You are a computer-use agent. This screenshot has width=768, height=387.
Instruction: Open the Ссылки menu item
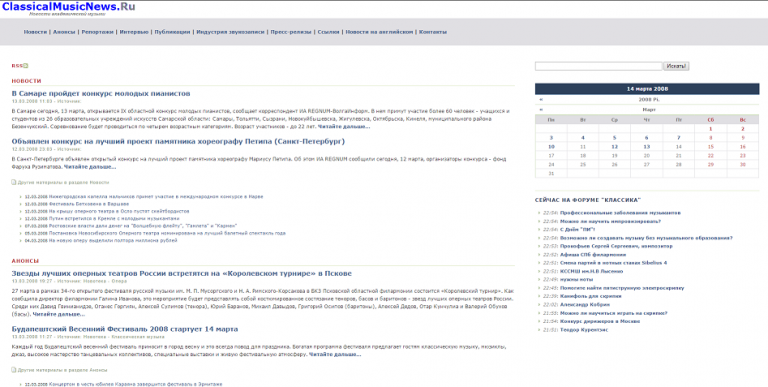tap(328, 32)
